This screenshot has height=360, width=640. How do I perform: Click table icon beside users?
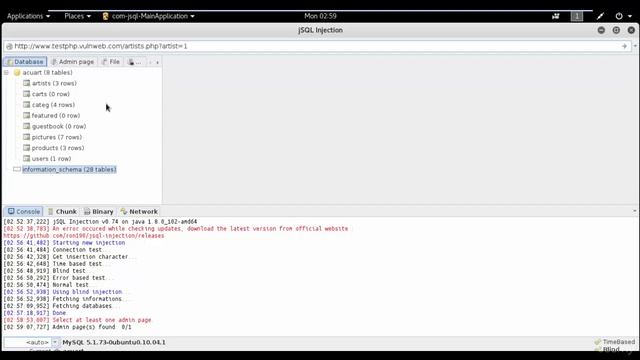27,159
